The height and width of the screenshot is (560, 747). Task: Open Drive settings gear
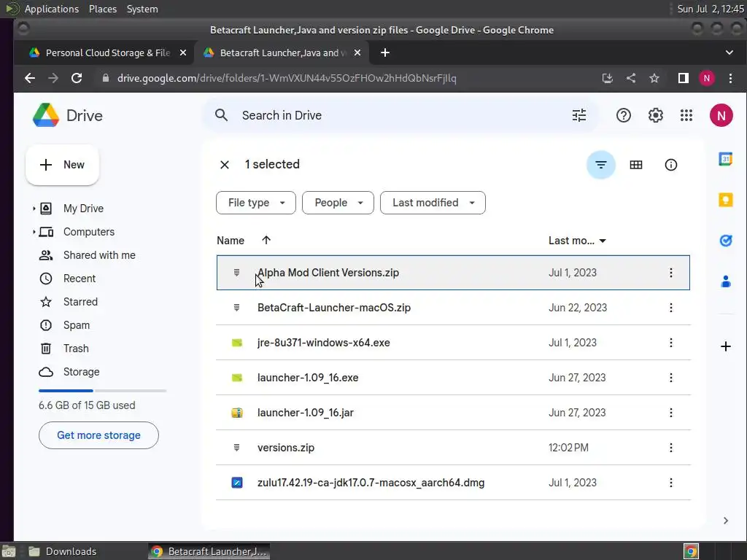656,115
